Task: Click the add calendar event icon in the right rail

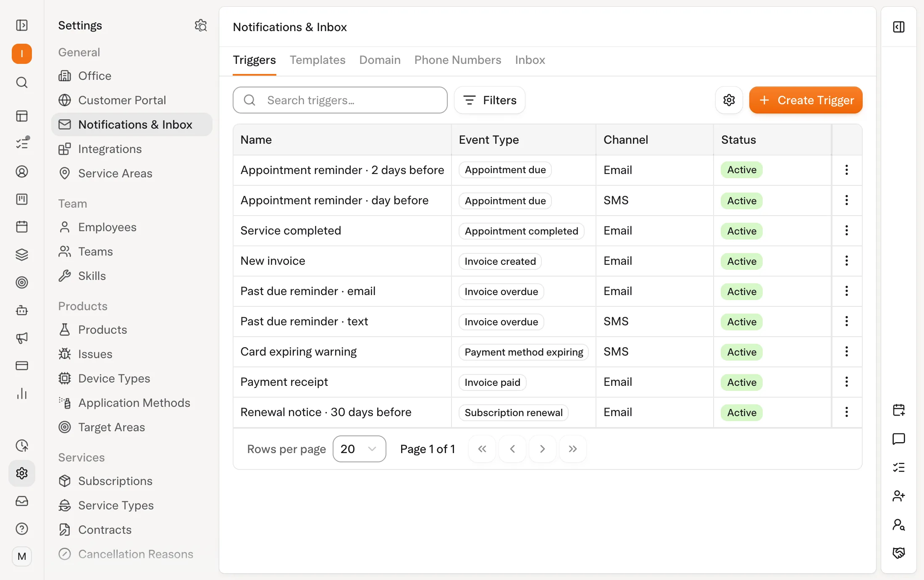Action: click(899, 410)
